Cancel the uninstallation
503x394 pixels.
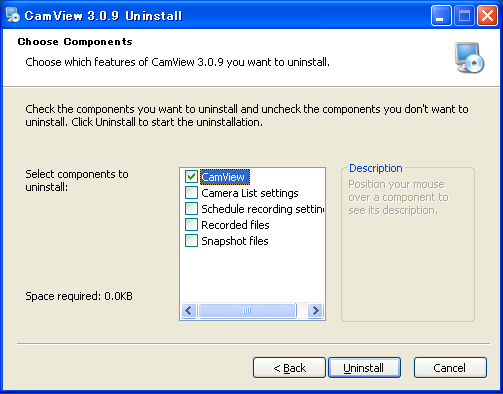pyautogui.click(x=450, y=368)
